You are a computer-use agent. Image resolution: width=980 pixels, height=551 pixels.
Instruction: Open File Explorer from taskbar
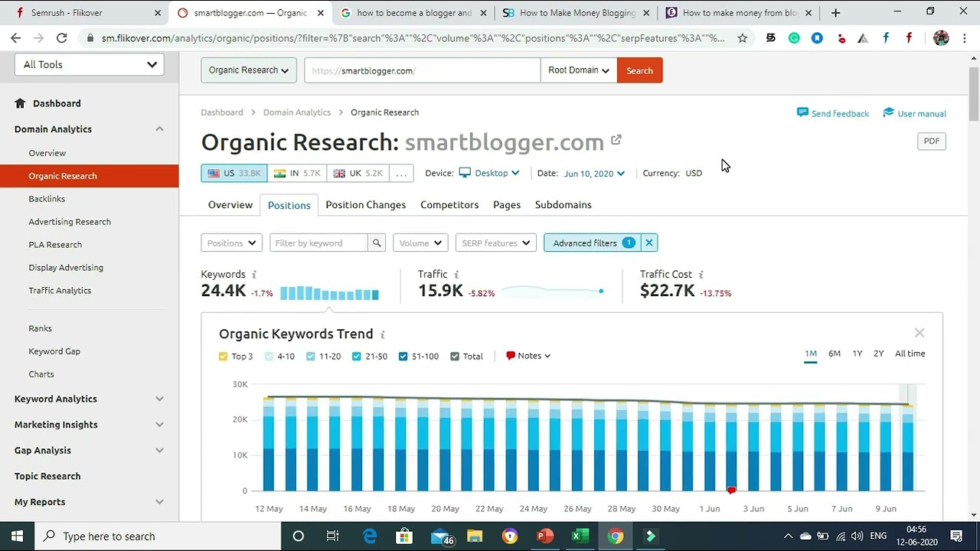[475, 536]
